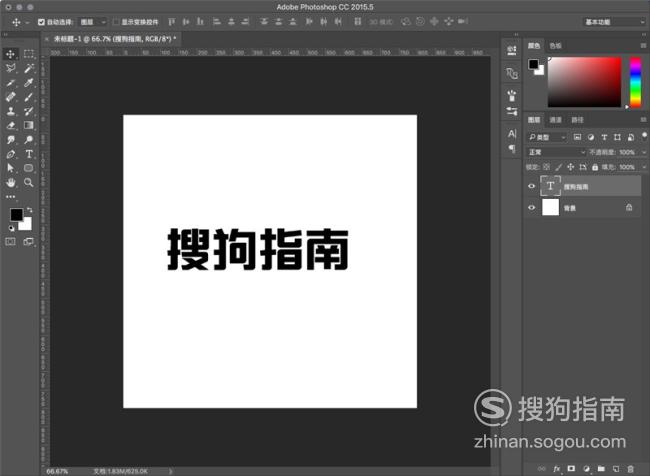The image size is (650, 476).
Task: Open the layer fill slider arrow
Action: 644,167
